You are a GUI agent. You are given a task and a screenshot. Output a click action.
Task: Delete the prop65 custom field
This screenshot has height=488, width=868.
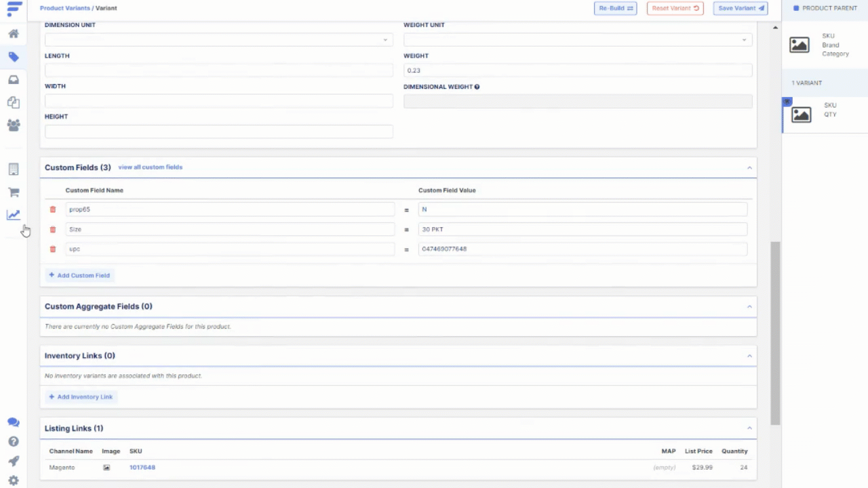click(53, 209)
